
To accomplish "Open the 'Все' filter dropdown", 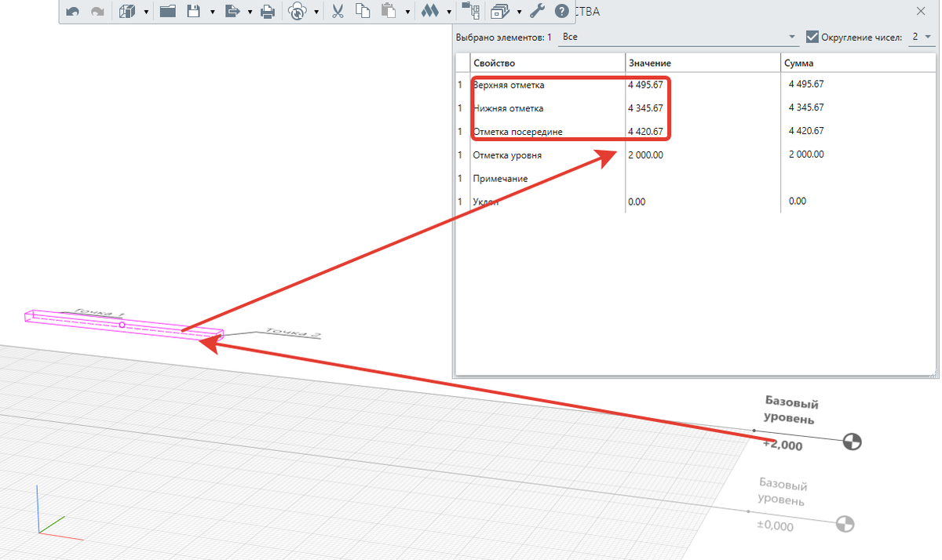I will (x=679, y=37).
